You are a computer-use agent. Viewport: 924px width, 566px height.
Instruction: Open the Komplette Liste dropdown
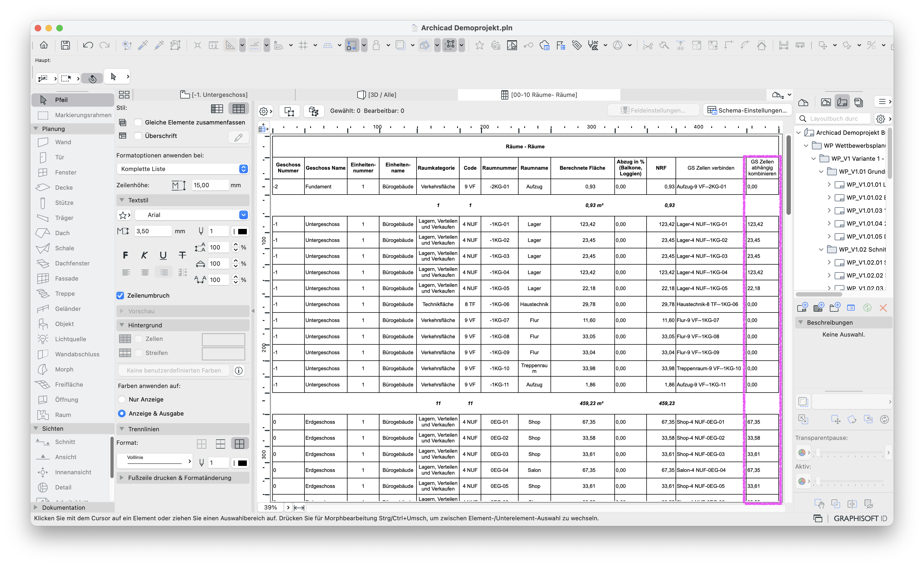point(183,169)
